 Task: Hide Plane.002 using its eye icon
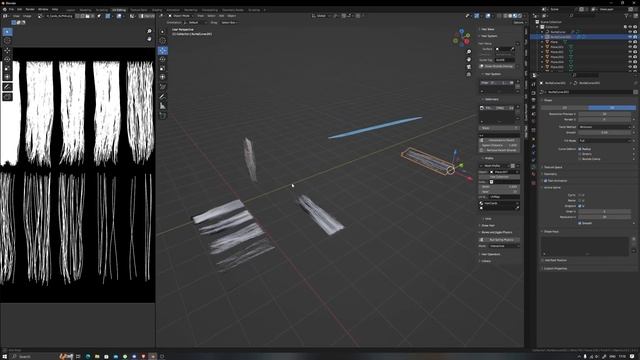630,52
